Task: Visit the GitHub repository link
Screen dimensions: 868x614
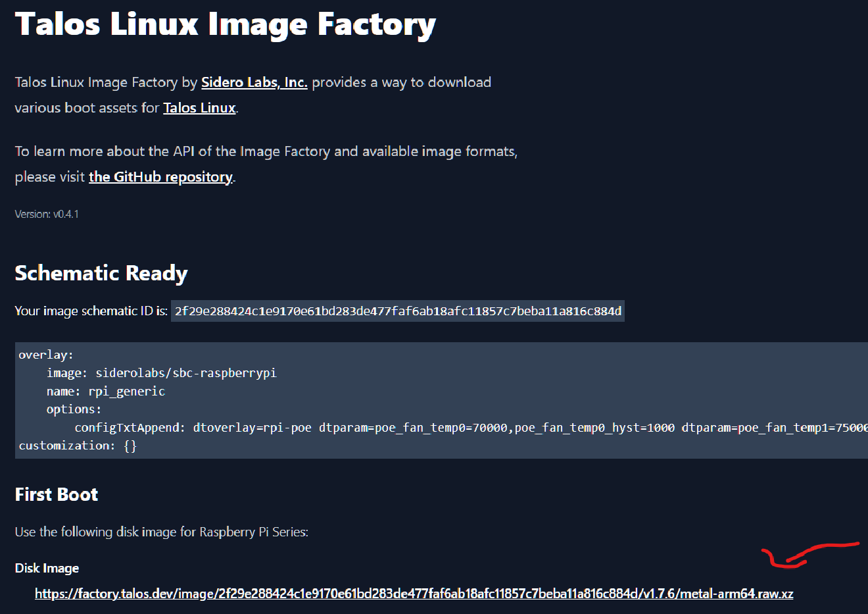Action: (x=160, y=176)
